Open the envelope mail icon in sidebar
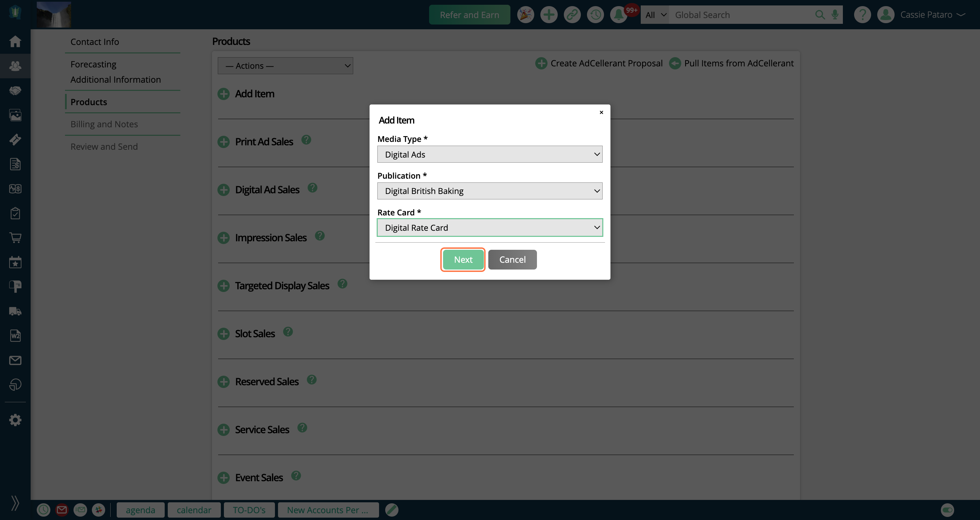The image size is (980, 520). 15,360
